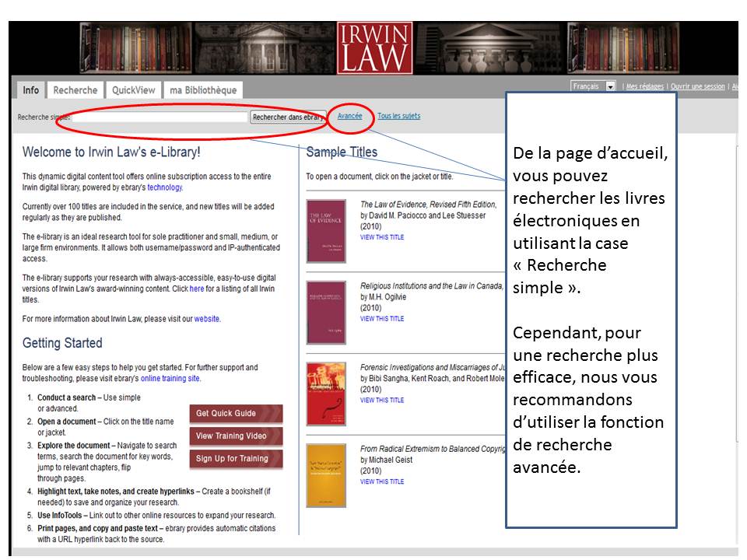Screen dimensions: 747x560
Task: Open the Mes réglages link
Action: pyautogui.click(x=644, y=86)
